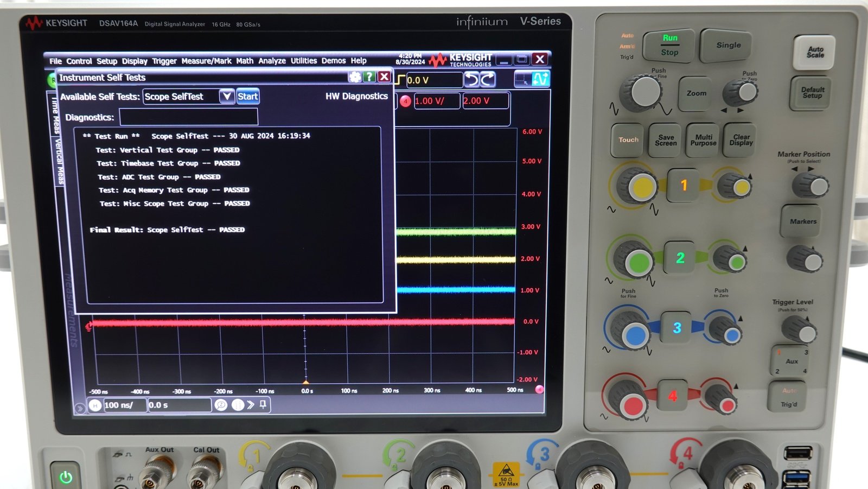Viewport: 868px width, 489px height.
Task: Click the Start self test button
Action: [x=248, y=97]
